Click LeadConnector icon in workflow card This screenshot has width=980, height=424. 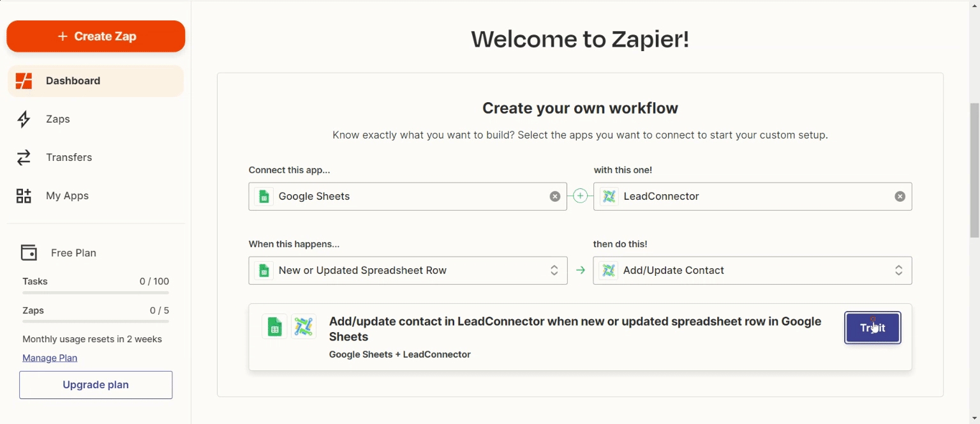pos(304,327)
